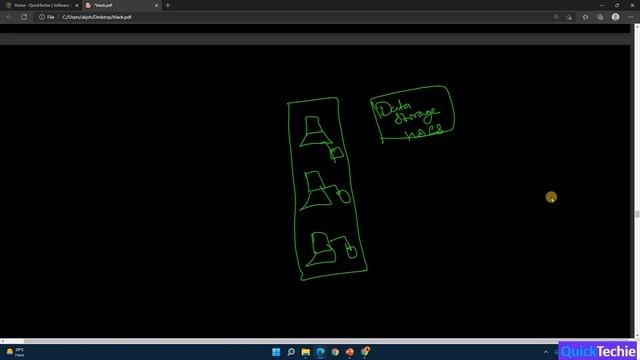Open Settings and more menu
Viewport: 640px width, 360px height.
point(631,17)
